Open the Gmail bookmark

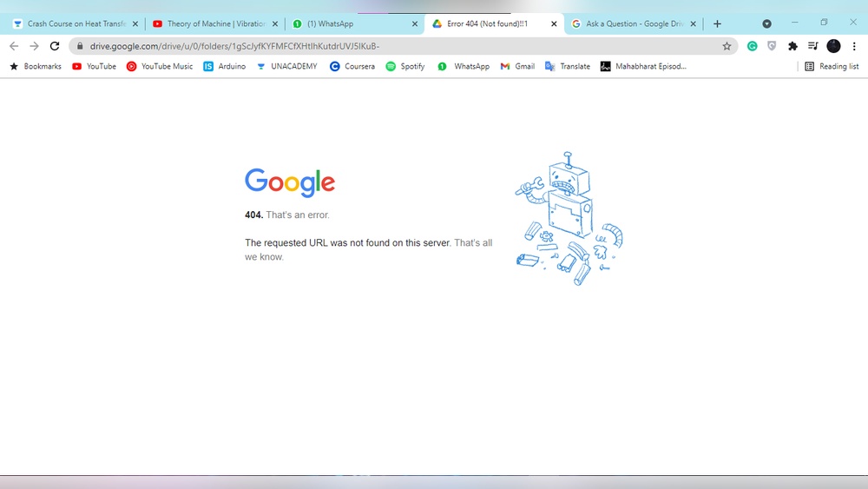517,67
